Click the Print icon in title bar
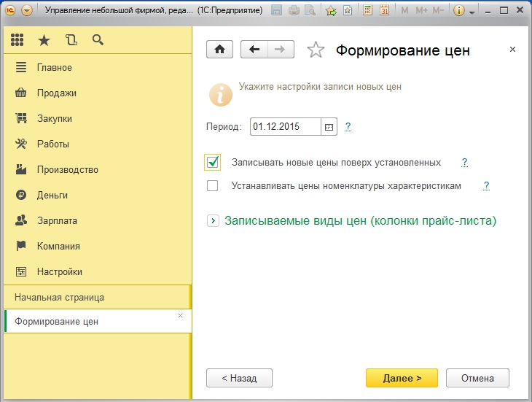The image size is (532, 402). pos(294,10)
